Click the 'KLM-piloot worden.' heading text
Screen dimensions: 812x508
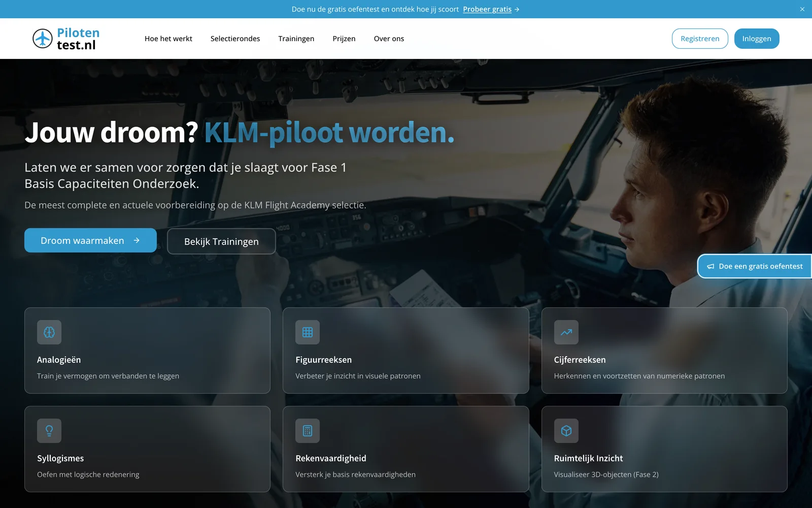329,133
